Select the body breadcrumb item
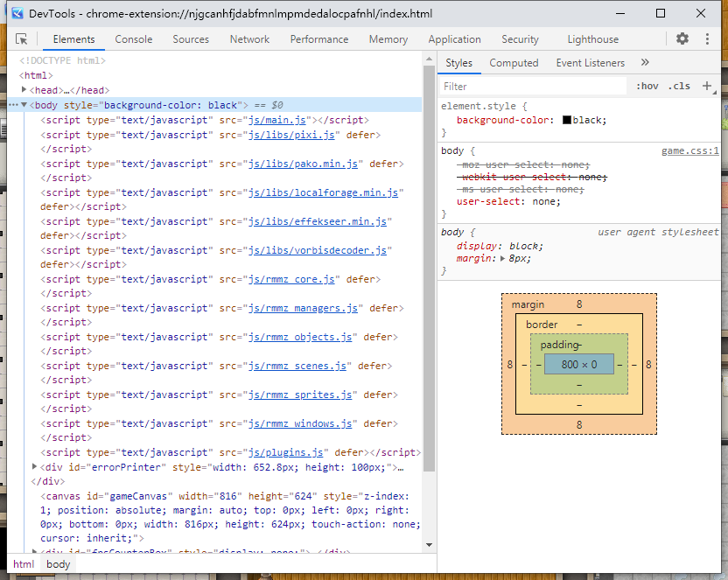The width and height of the screenshot is (728, 580). tap(58, 564)
